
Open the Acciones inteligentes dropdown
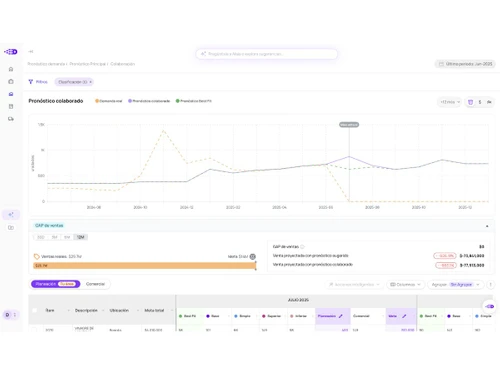point(354,284)
